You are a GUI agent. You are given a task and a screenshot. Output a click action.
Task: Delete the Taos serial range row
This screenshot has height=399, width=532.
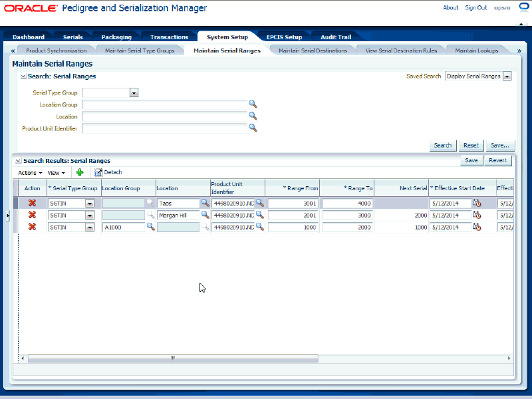(32, 203)
